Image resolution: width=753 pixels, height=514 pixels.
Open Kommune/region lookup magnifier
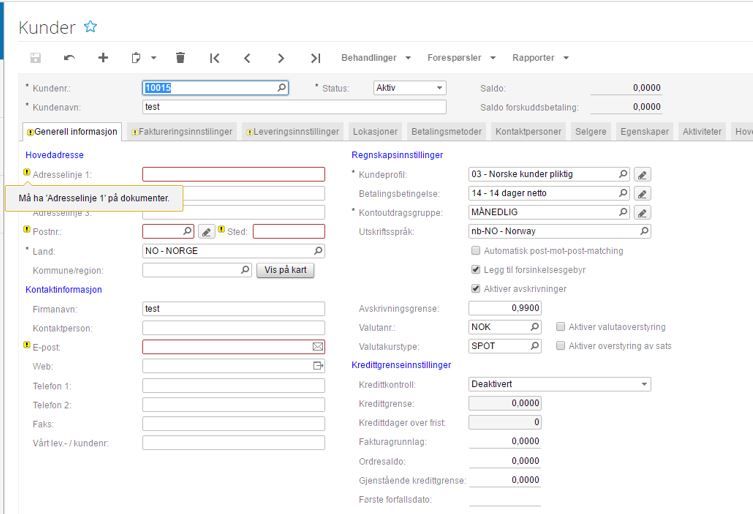click(x=245, y=270)
